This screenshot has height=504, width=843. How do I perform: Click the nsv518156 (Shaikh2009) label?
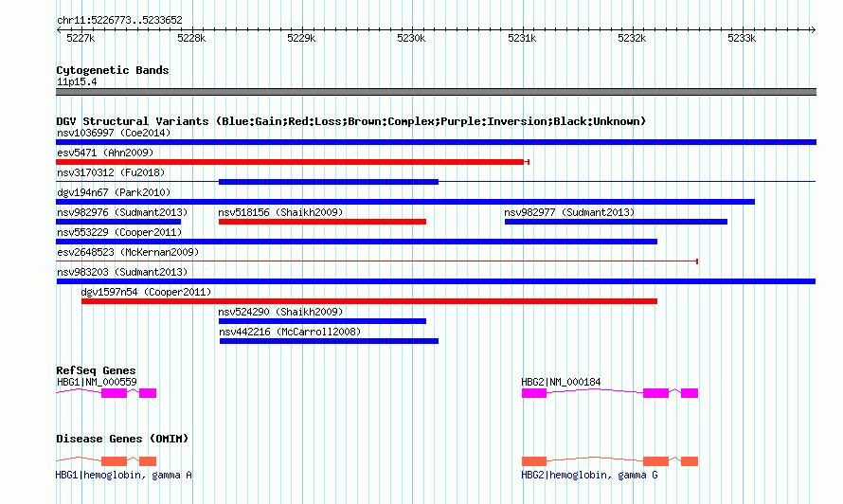tap(280, 212)
